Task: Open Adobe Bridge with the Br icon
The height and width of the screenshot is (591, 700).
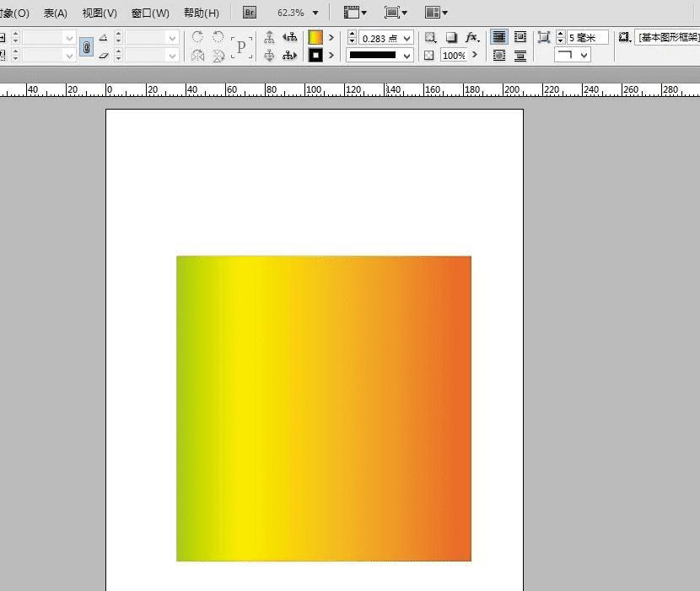Action: [x=250, y=13]
